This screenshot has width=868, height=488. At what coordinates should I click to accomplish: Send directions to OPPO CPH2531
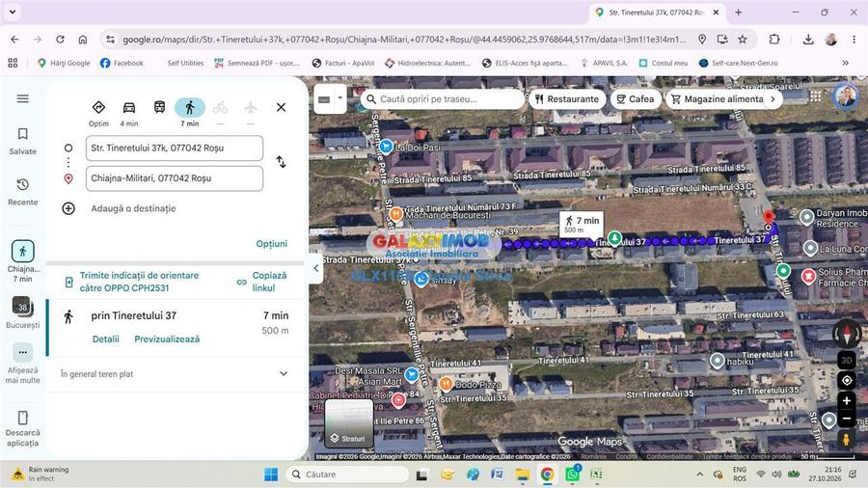[139, 282]
